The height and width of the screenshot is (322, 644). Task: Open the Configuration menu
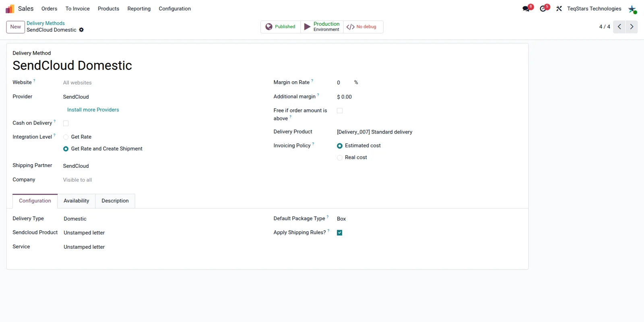coord(175,8)
